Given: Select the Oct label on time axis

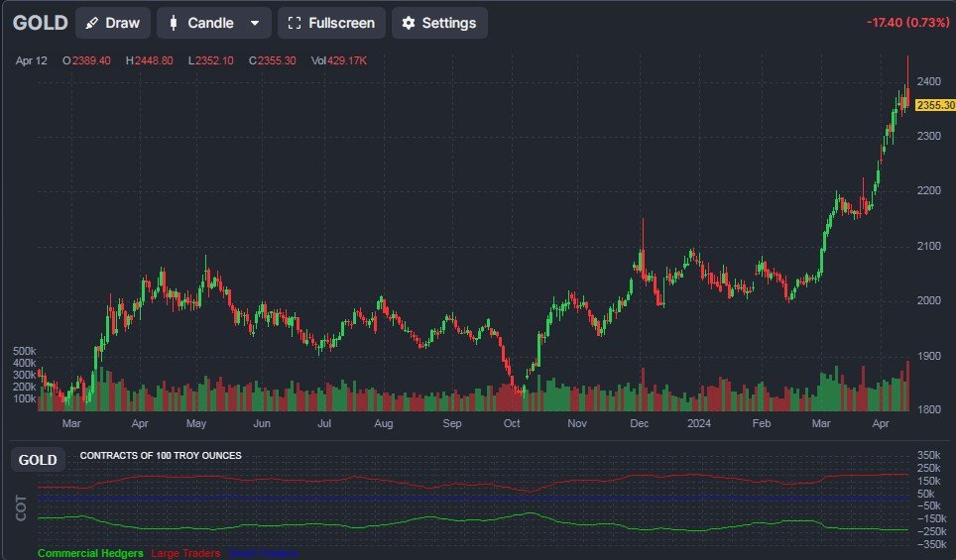Looking at the screenshot, I should click(512, 423).
